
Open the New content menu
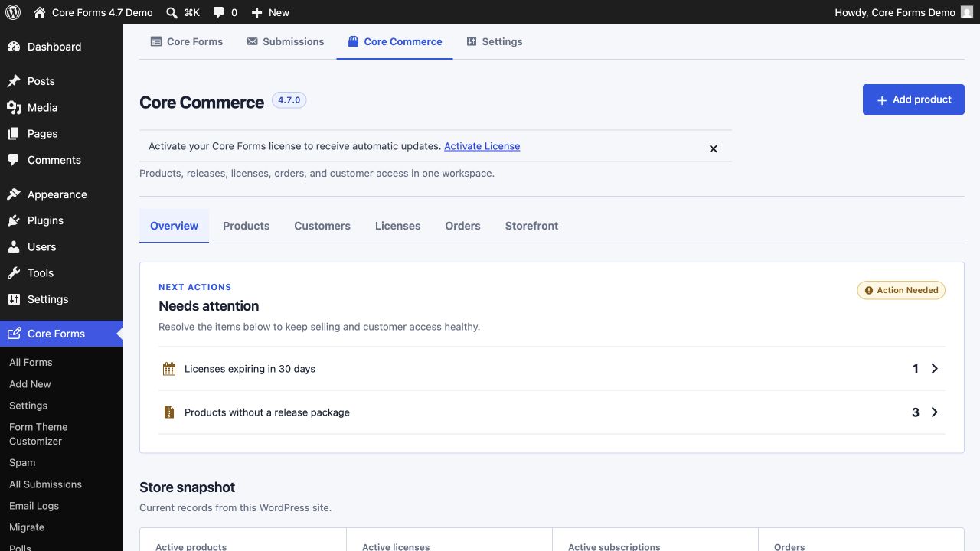270,12
